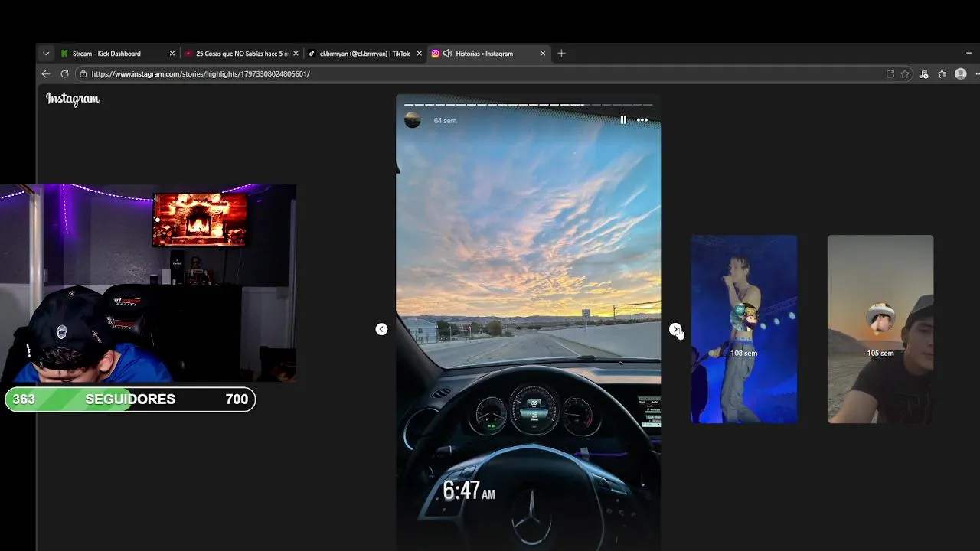Viewport: 980px width, 551px height.
Task: Mute the Instagram tab audio icon
Action: (x=447, y=54)
